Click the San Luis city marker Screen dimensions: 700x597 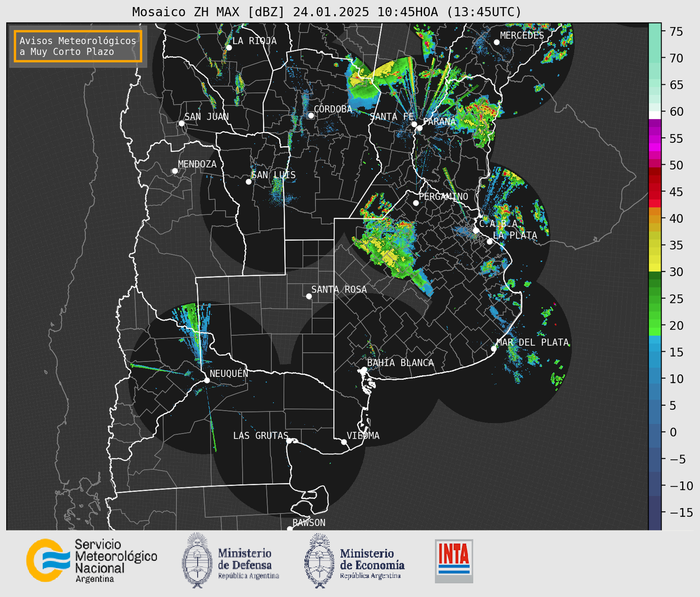point(249,182)
